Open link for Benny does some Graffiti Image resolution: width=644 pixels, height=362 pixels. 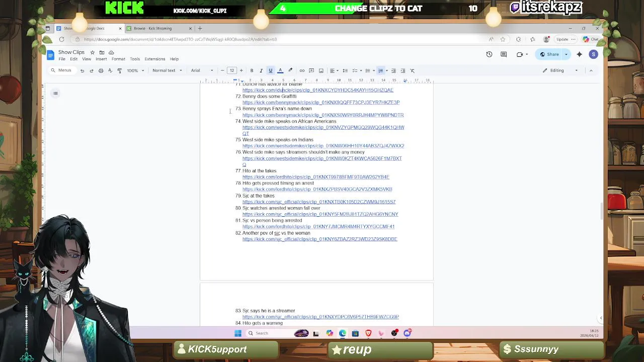tap(321, 103)
